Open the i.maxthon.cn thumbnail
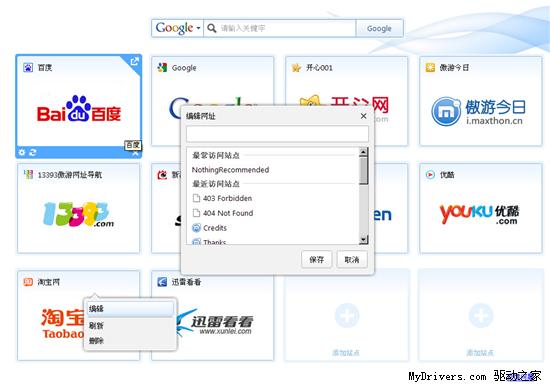550x390 pixels. pyautogui.click(x=478, y=112)
